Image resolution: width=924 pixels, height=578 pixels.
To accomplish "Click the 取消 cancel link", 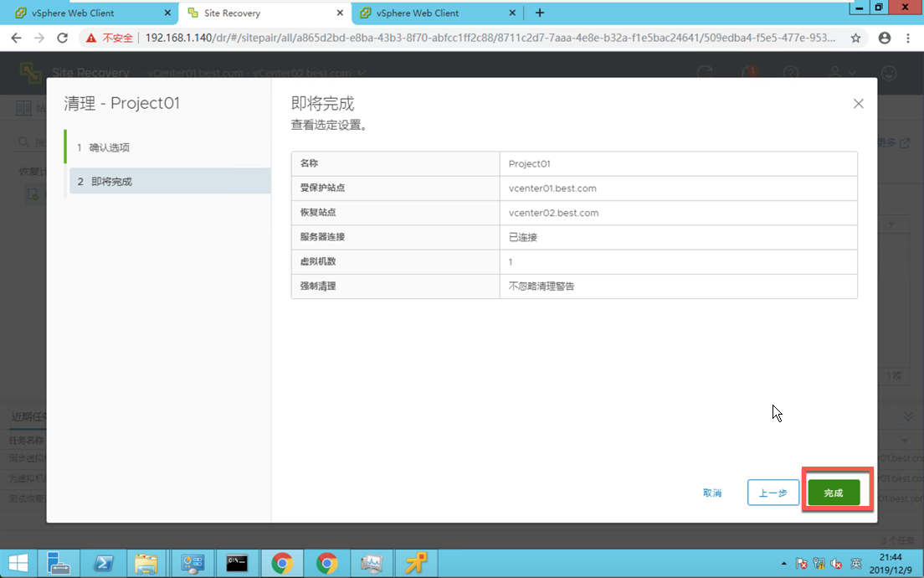I will 712,493.
